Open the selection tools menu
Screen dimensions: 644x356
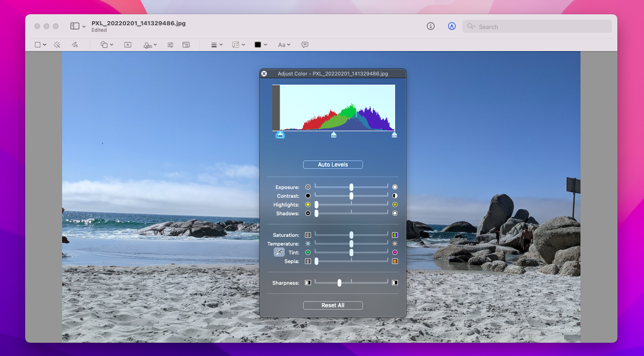coord(39,44)
